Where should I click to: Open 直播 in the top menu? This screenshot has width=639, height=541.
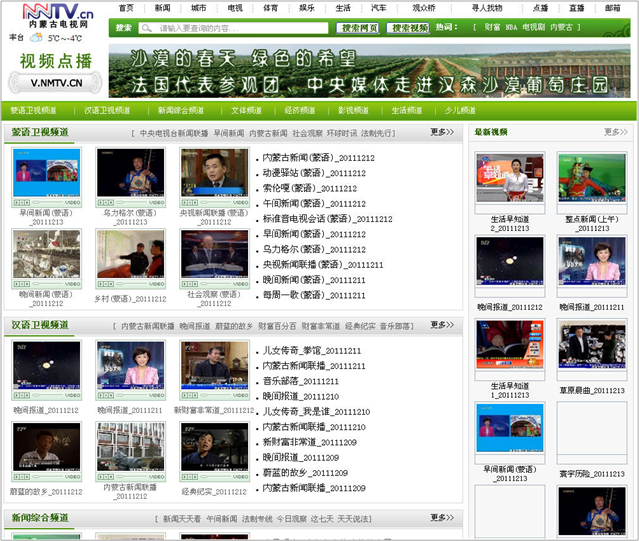point(576,7)
